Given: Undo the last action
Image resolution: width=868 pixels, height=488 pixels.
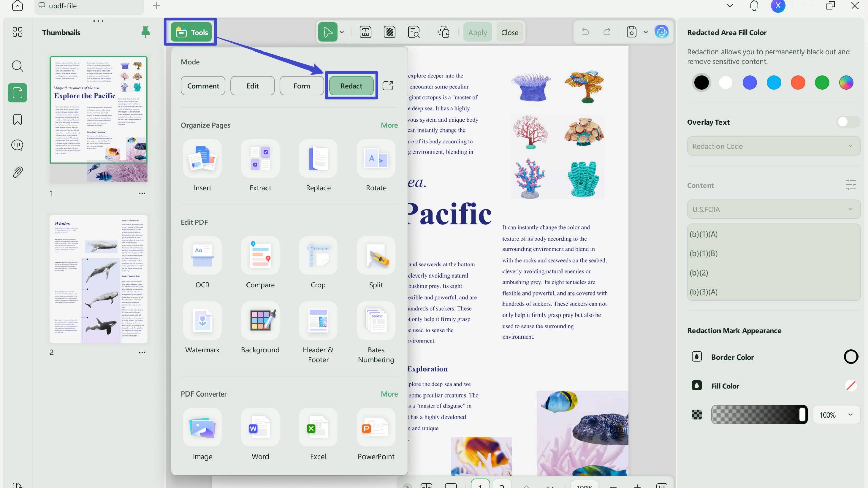Looking at the screenshot, I should coord(585,32).
